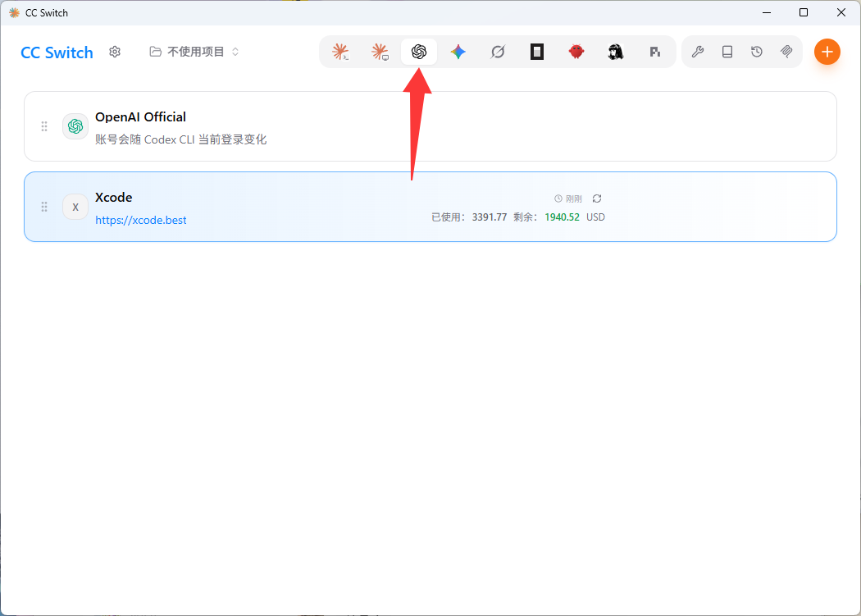Click the OpenAI Official provider logo
The width and height of the screenshot is (861, 616).
(75, 126)
